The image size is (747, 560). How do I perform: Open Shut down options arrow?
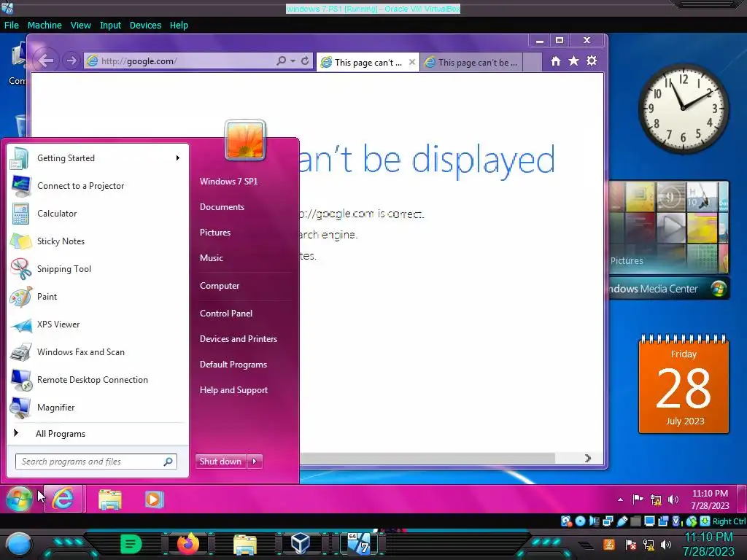click(255, 462)
